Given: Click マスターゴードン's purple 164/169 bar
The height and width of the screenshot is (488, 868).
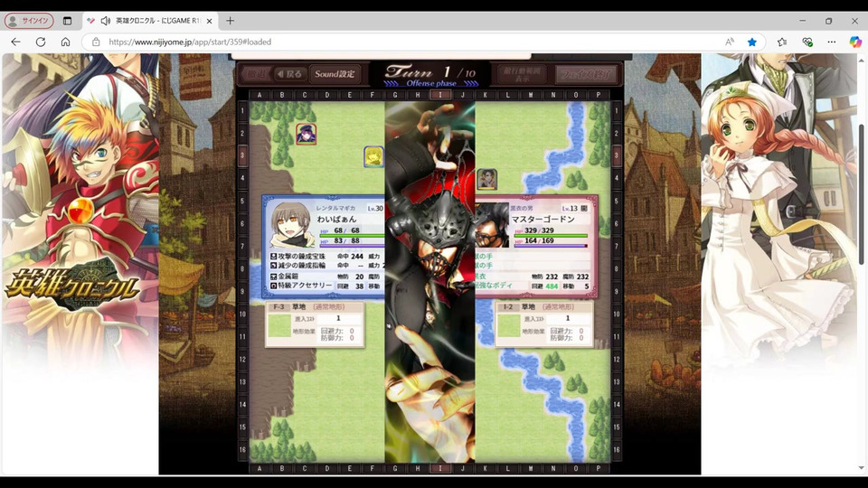Looking at the screenshot, I should pos(551,246).
